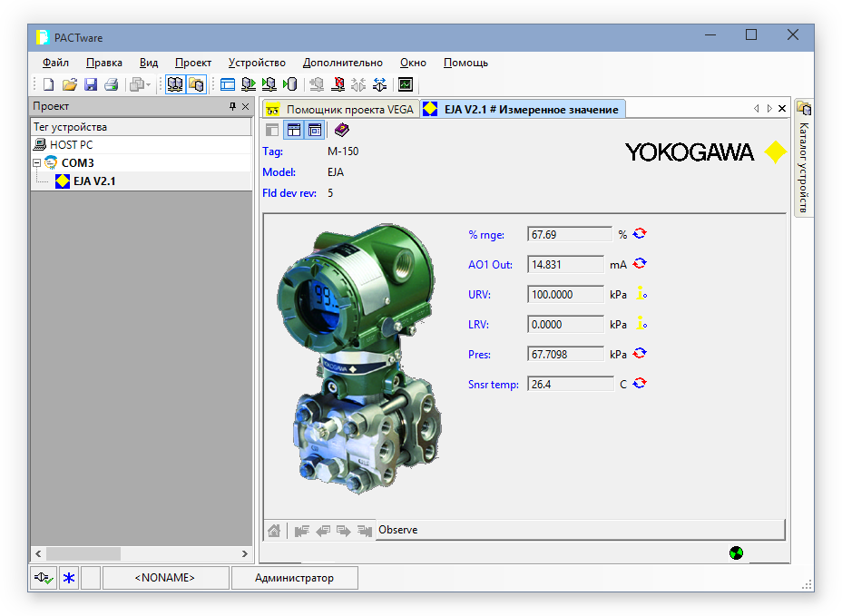Go back with the left arrow navigation icon
The image size is (842, 616).
(323, 531)
